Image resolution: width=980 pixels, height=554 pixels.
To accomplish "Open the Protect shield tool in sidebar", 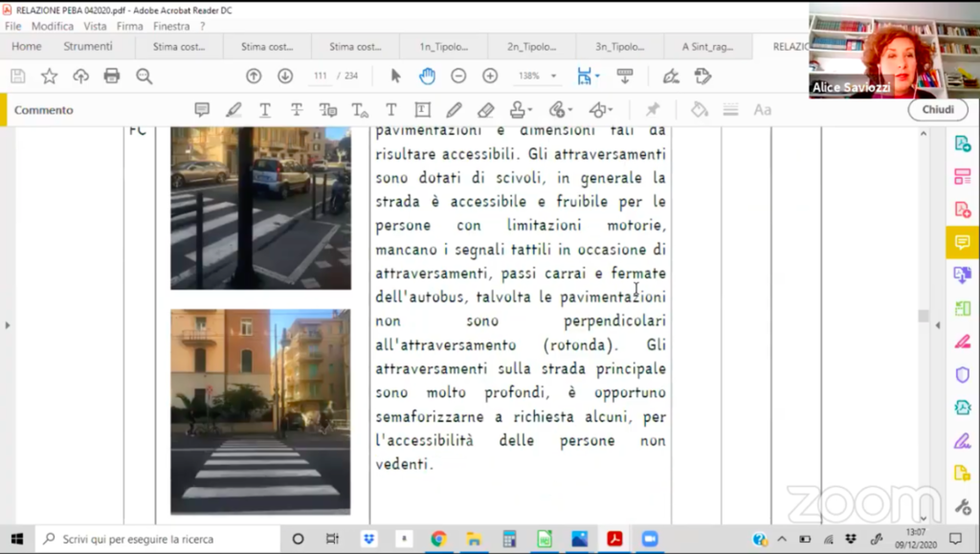I will click(962, 374).
